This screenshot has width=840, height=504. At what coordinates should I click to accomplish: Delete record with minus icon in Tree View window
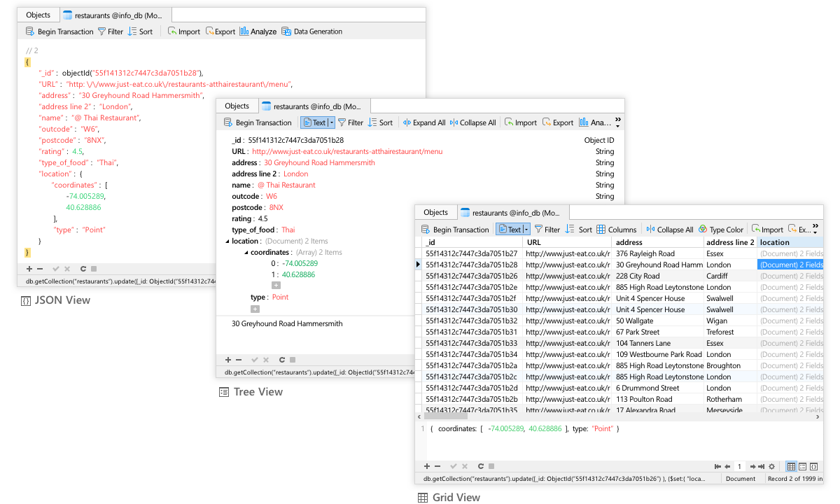(x=239, y=360)
